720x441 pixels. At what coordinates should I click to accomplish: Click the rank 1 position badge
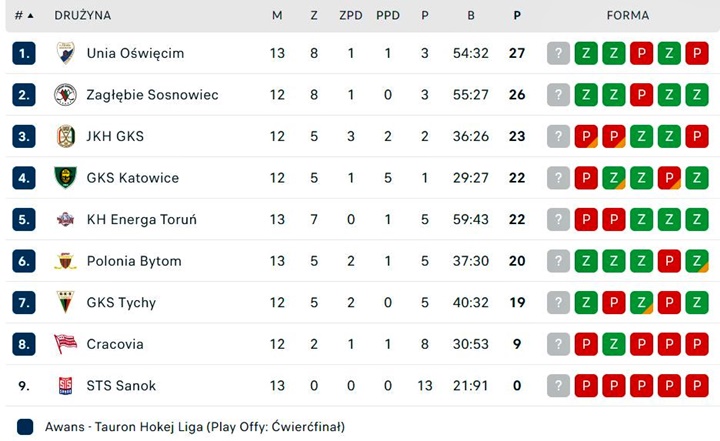tap(24, 53)
